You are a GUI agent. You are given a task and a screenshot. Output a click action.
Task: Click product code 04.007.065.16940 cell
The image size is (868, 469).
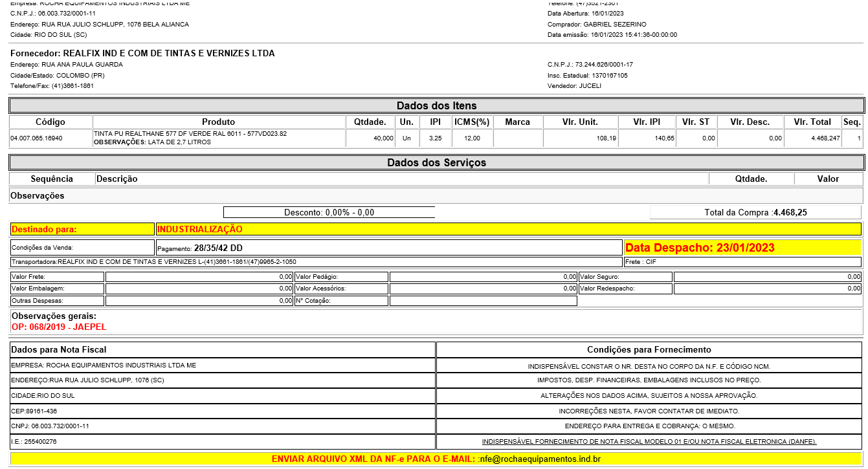tap(36, 138)
